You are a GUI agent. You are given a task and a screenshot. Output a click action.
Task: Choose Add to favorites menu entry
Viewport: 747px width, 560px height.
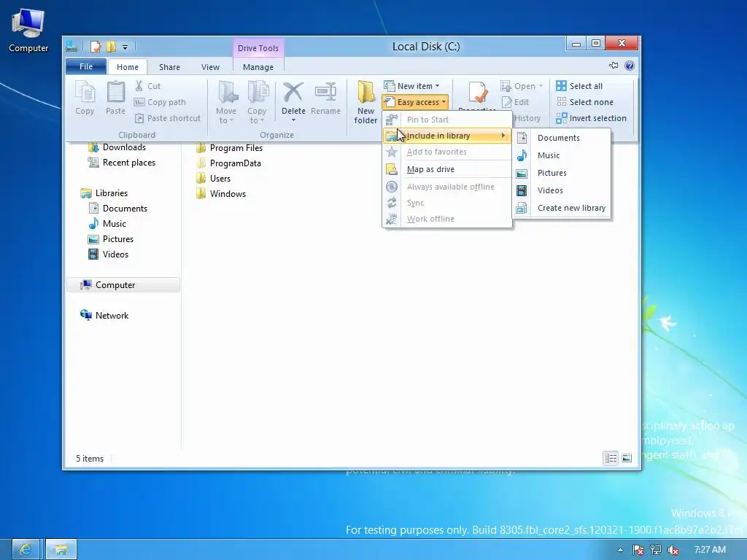click(x=447, y=152)
